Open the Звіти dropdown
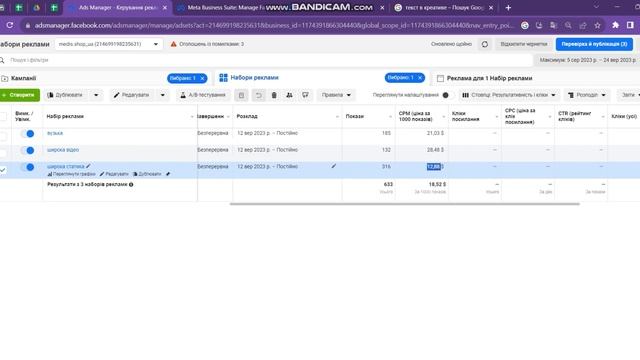This screenshot has height=360, width=640. [x=629, y=95]
